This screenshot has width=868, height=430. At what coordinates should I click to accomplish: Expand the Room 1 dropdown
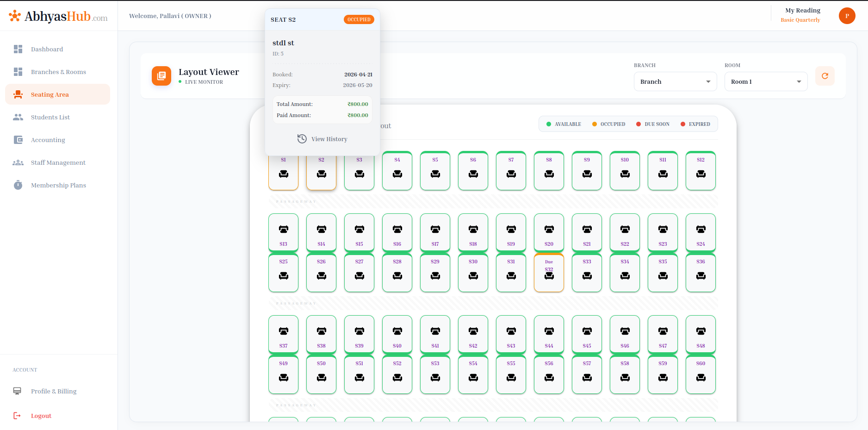click(766, 81)
